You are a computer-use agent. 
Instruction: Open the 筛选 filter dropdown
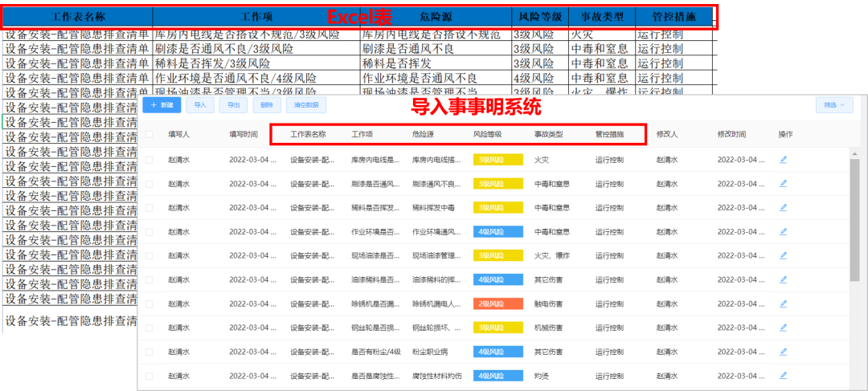point(833,105)
